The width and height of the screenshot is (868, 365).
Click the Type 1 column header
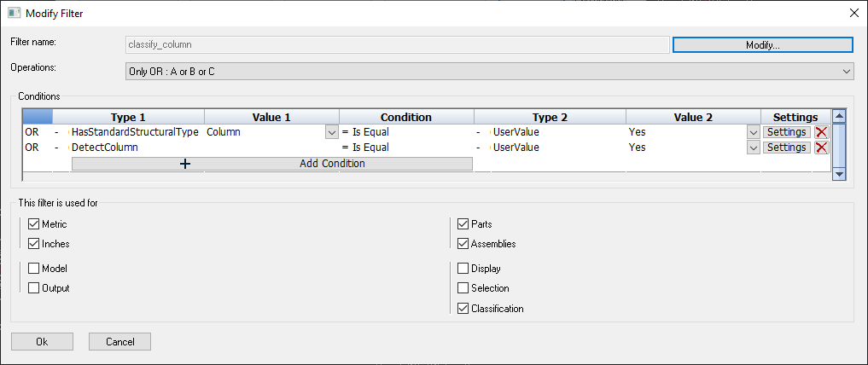(128, 117)
